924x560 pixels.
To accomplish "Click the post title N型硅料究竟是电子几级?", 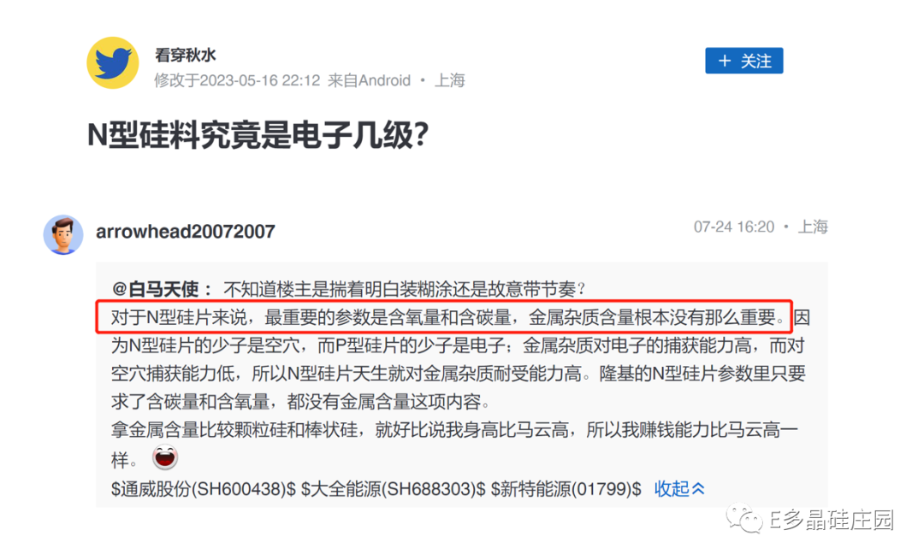I will (x=258, y=135).
